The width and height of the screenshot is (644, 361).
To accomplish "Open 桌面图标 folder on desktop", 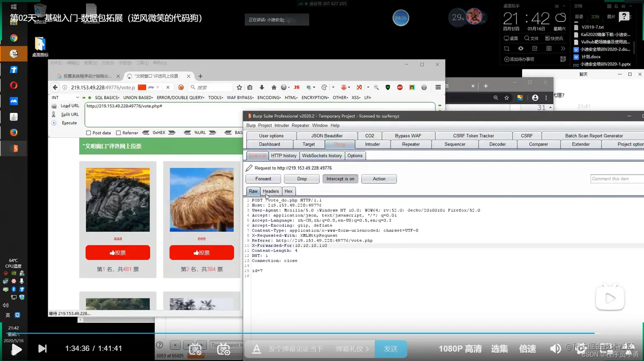I will [40, 47].
